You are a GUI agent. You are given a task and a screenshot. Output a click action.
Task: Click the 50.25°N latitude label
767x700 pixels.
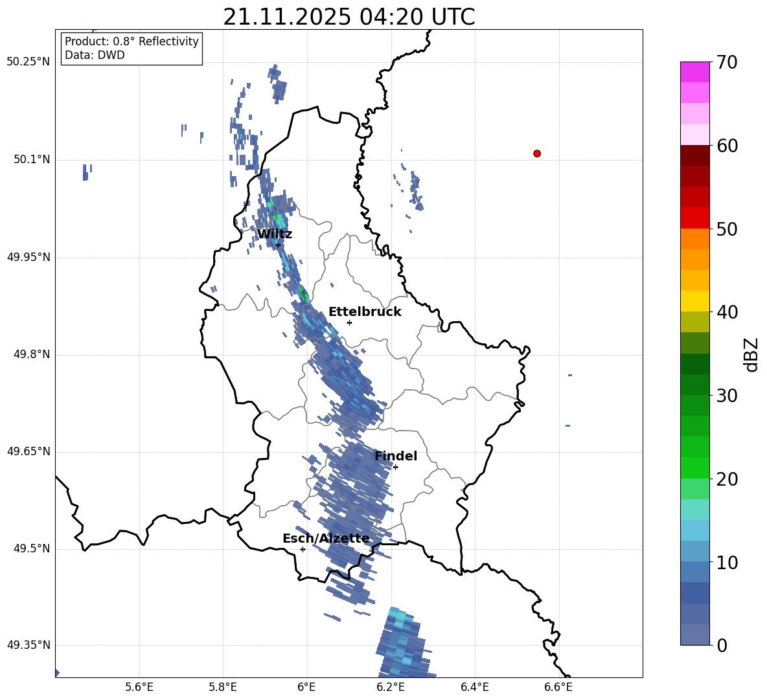[29, 62]
